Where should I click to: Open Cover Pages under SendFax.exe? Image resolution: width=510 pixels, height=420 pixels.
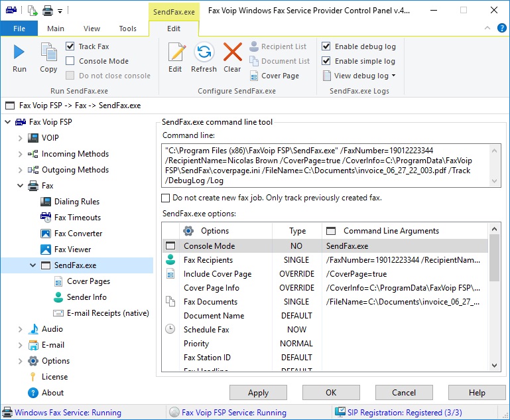[x=88, y=281]
